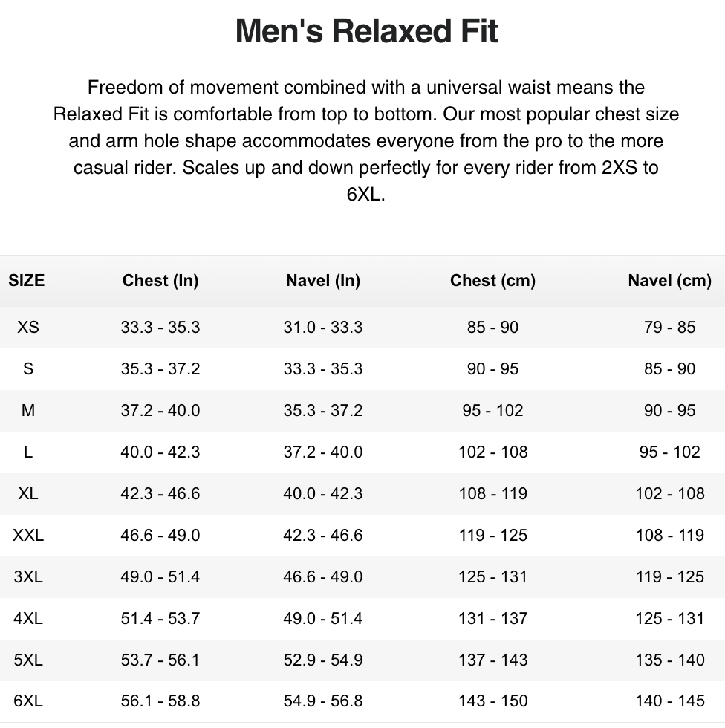This screenshot has width=725, height=728.
Task: Click the Navel (In) column header
Action: (323, 281)
